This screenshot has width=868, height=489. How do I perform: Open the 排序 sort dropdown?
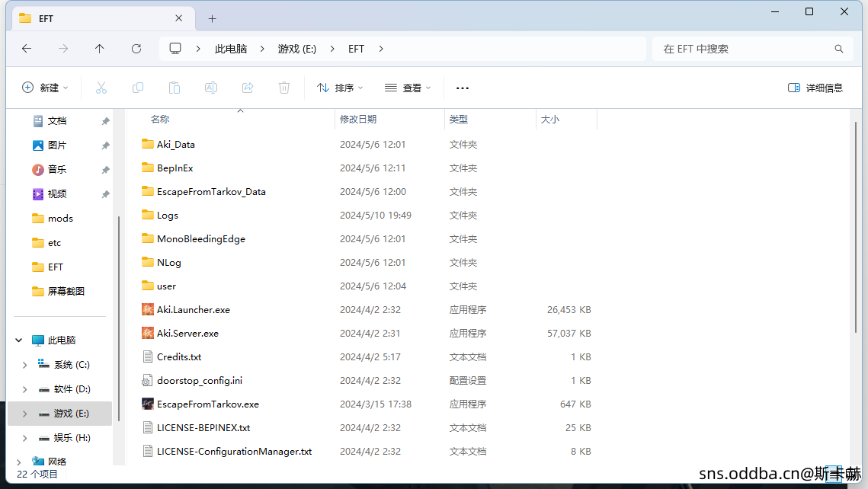[339, 88]
